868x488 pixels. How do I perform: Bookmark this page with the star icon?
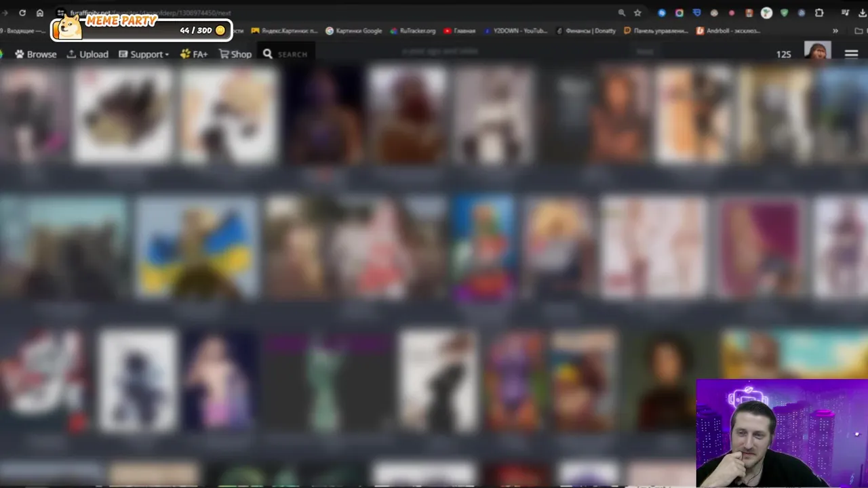(x=637, y=13)
